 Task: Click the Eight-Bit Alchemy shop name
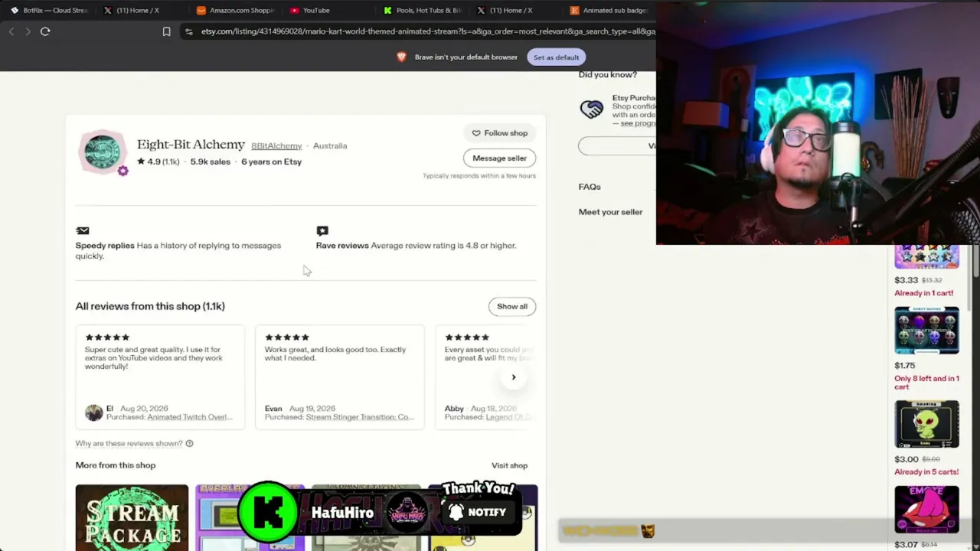[x=191, y=145]
